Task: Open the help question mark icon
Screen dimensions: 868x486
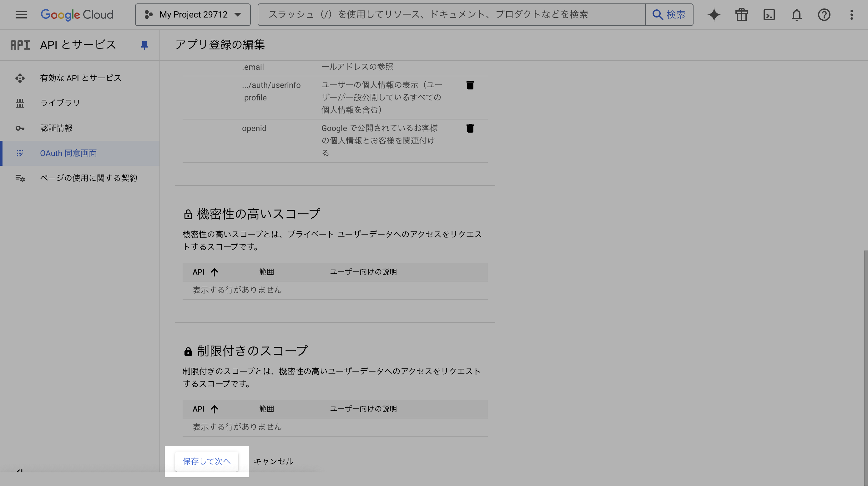Action: (824, 14)
